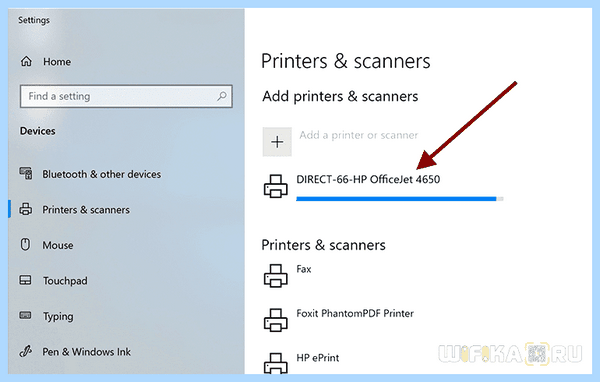Focus the Find a setting search box
The width and height of the screenshot is (600, 382).
coord(126,96)
